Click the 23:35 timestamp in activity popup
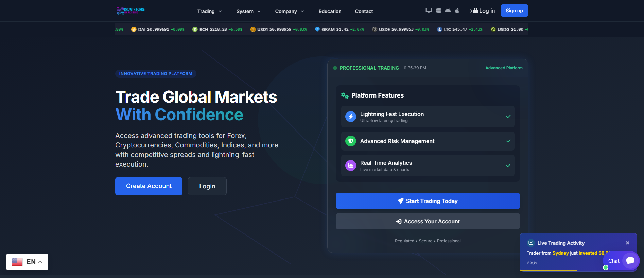 tap(532, 263)
